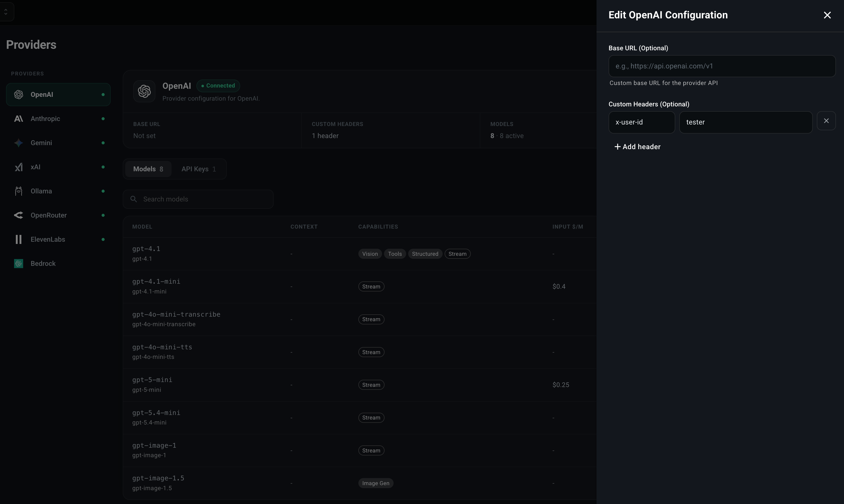Click the OpenAI logo icon in sidebar

19,94
